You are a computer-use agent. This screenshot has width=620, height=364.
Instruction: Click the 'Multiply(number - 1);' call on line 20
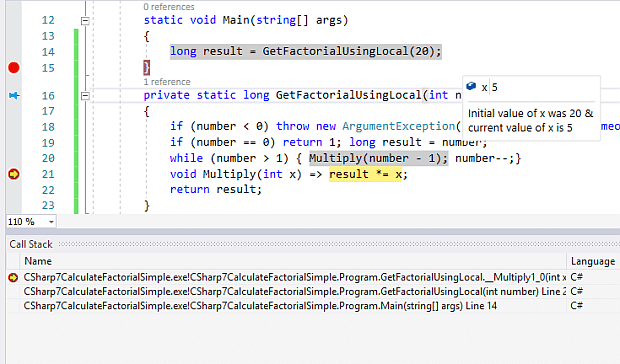coord(378,158)
